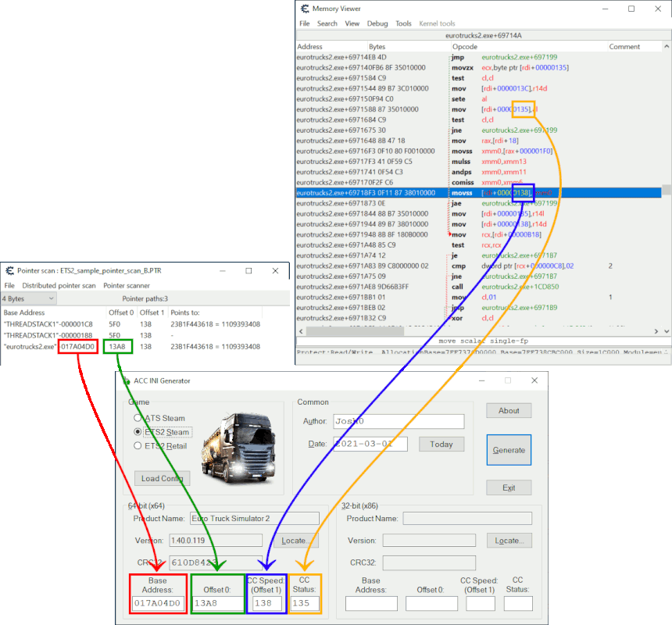Image resolution: width=672 pixels, height=625 pixels.
Task: Click 32-bit Base Address field
Action: (371, 604)
